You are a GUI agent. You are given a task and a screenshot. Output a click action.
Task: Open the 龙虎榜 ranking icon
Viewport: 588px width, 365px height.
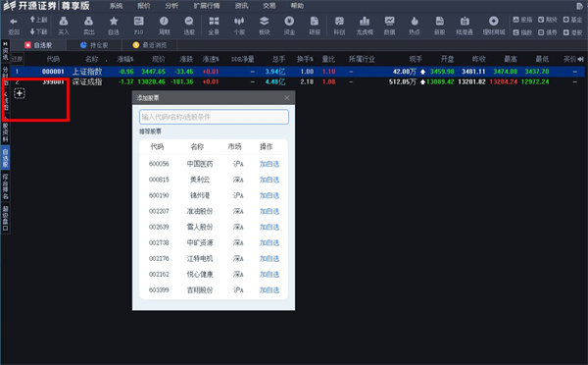coord(365,22)
